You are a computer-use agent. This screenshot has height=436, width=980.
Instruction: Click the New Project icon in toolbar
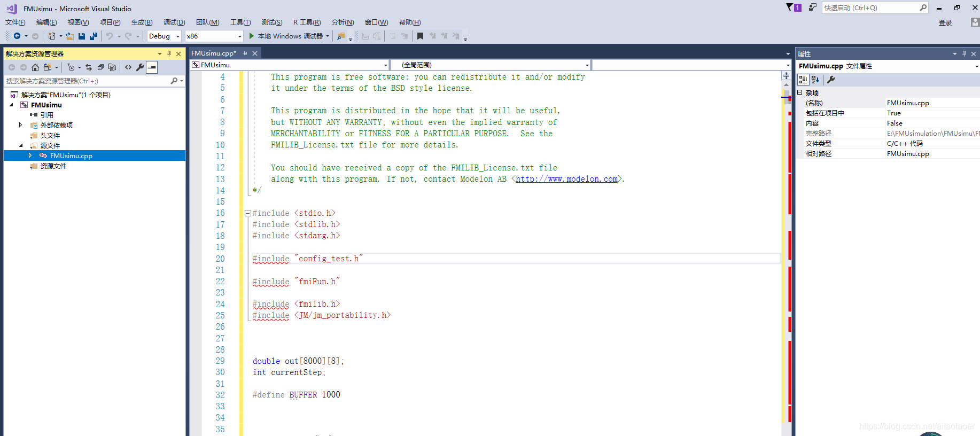[51, 36]
